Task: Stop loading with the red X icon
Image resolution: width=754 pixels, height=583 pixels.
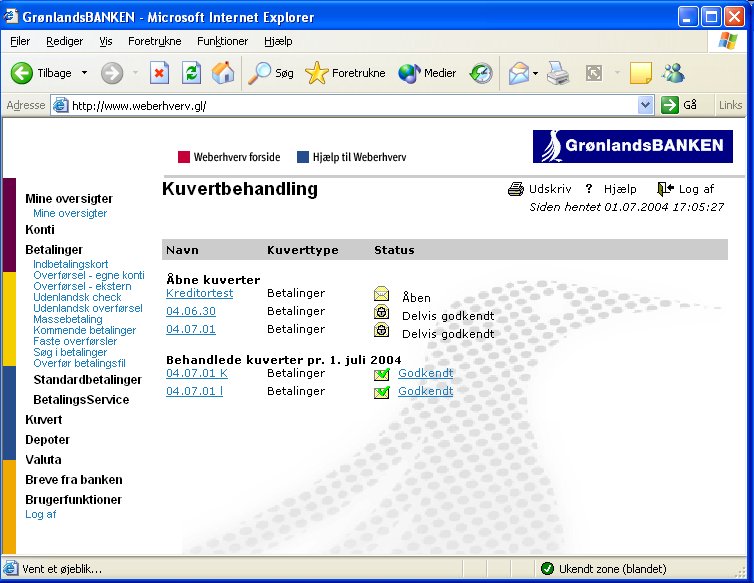Action: (x=159, y=73)
